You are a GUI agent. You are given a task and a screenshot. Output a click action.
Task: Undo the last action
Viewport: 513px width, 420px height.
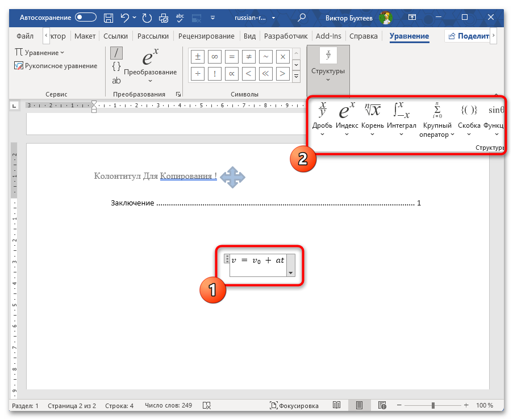click(124, 18)
